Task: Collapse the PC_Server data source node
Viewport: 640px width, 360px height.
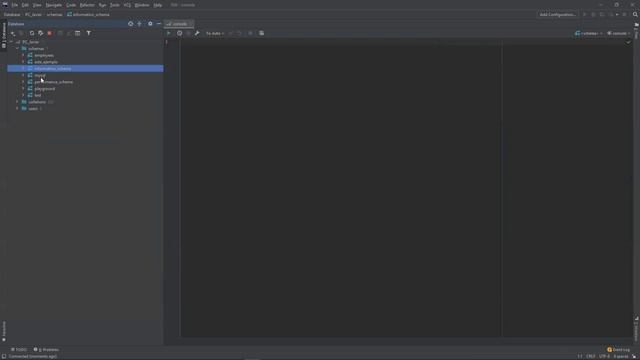Action: tap(11, 42)
